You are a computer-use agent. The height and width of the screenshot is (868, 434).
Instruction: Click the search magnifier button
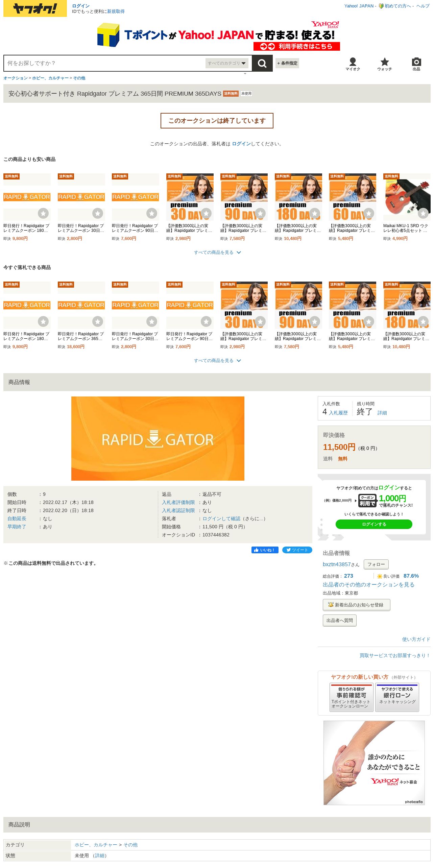click(262, 63)
